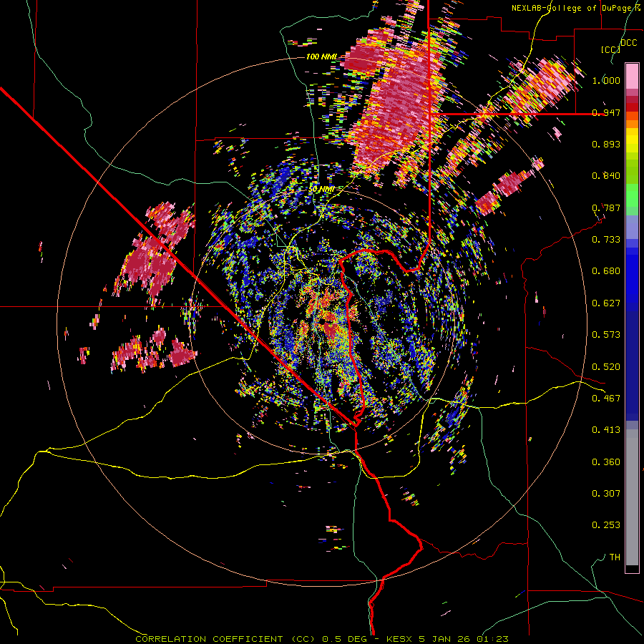
Task: Click the 0.573 scale value
Action: pyautogui.click(x=606, y=335)
